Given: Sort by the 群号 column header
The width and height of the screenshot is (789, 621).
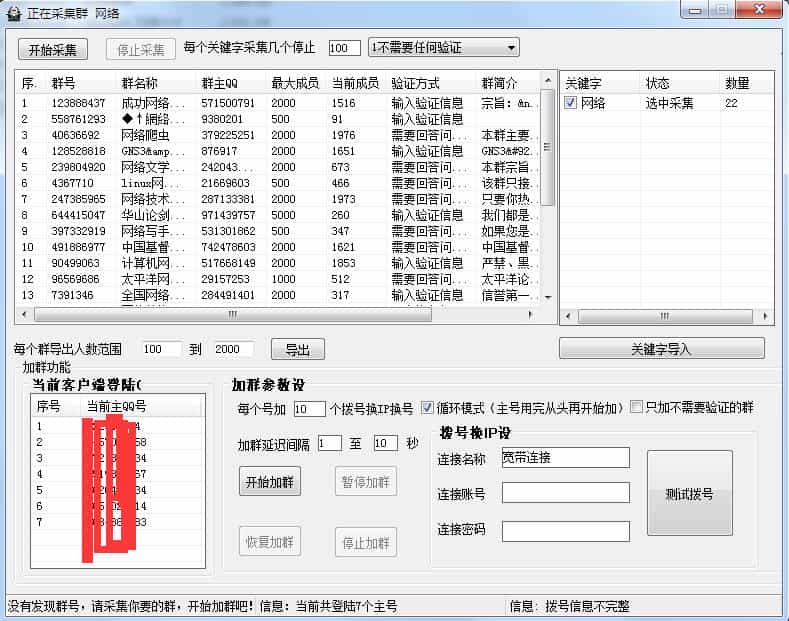Looking at the screenshot, I should click(x=82, y=83).
